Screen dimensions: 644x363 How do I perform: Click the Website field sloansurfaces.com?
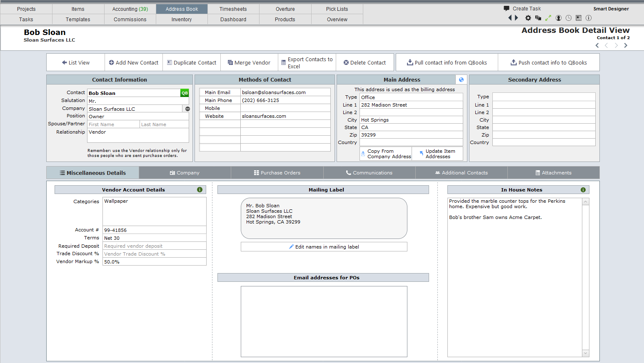285,116
